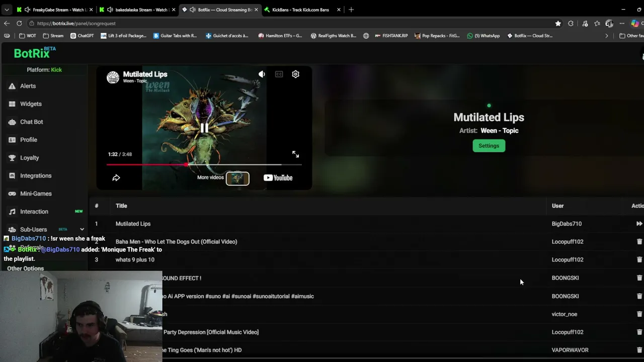Delete Baha Men song from queue
Viewport: 644px width, 362px height.
coord(639,242)
